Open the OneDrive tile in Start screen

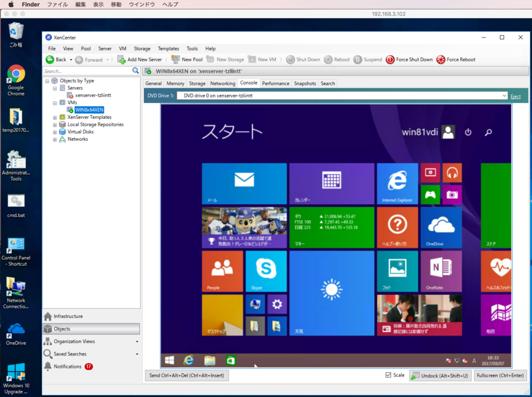tap(441, 228)
